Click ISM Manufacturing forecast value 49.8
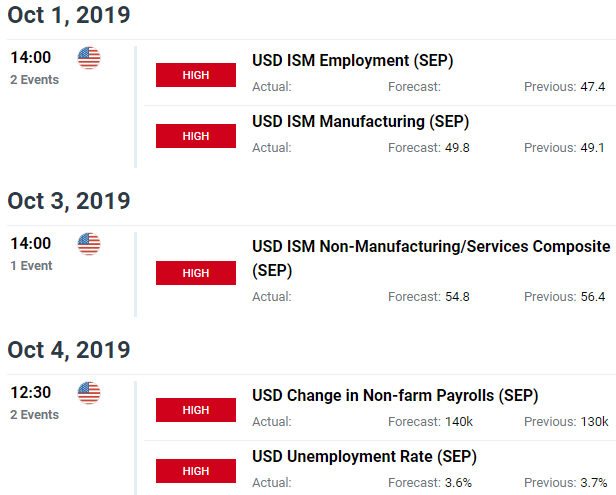The height and width of the screenshot is (495, 616). (457, 148)
